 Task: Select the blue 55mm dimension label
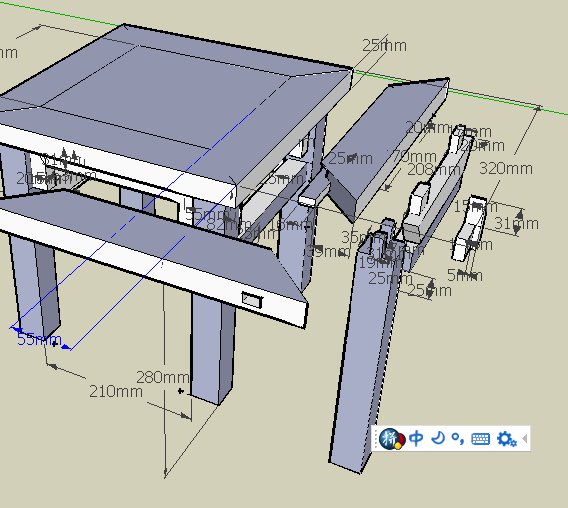(39, 340)
